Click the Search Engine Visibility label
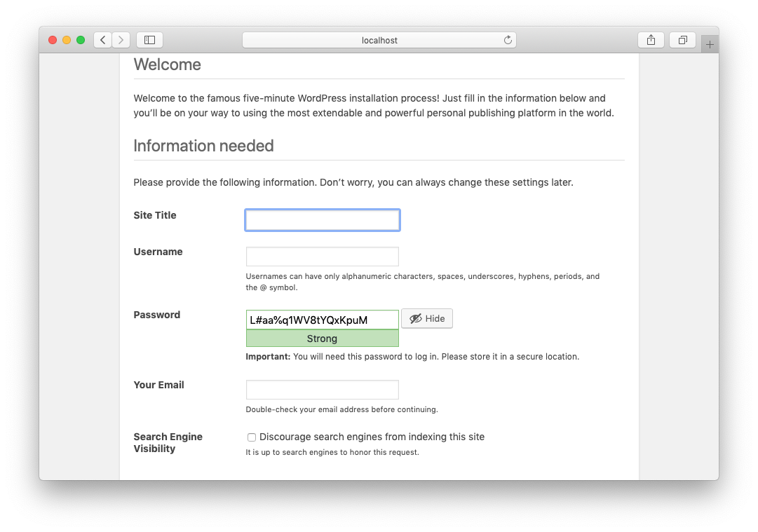The height and width of the screenshot is (532, 758). tap(168, 442)
